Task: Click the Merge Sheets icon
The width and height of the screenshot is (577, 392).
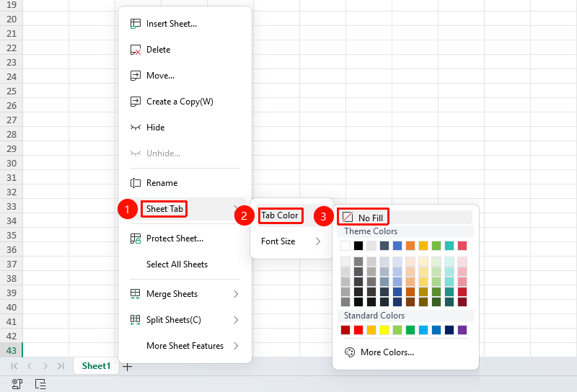Action: (x=136, y=294)
